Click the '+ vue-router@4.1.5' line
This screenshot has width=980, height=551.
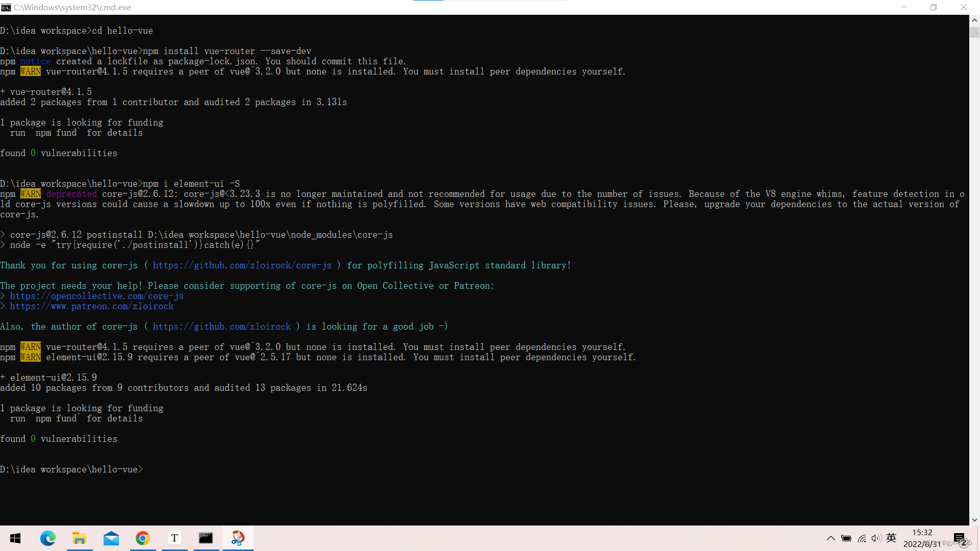(46, 92)
